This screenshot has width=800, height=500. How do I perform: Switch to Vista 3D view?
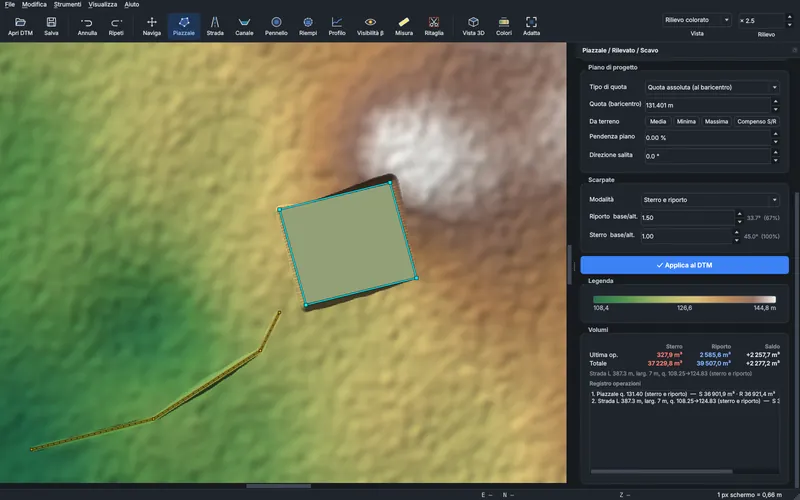point(473,26)
